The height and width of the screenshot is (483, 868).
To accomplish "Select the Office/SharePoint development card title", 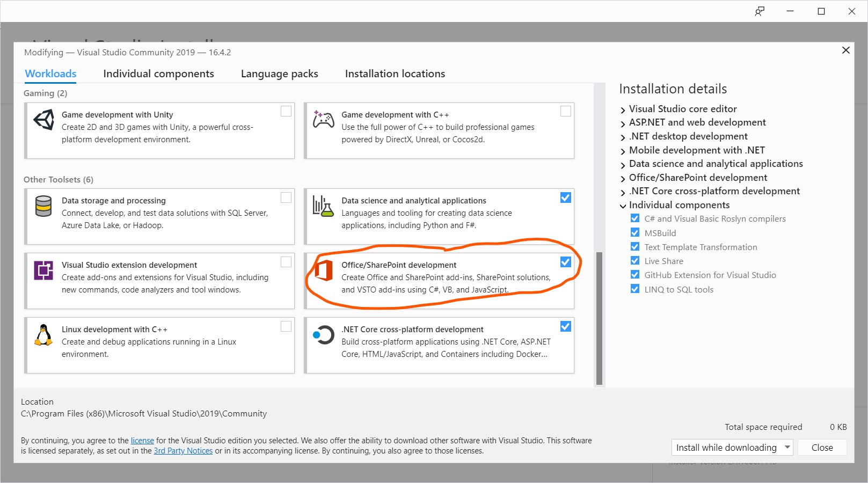I will point(399,265).
